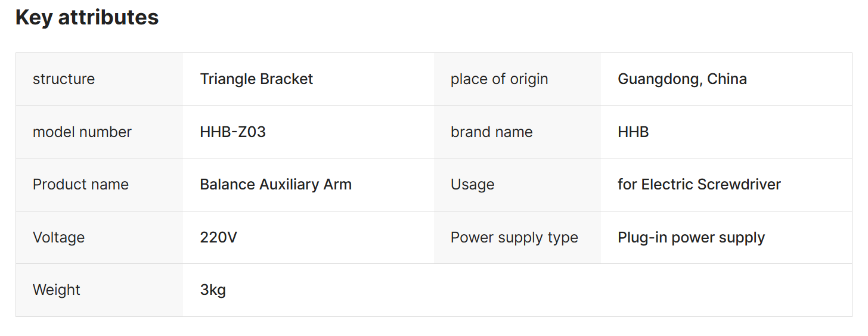Click the "Product name" label cell

tap(80, 185)
